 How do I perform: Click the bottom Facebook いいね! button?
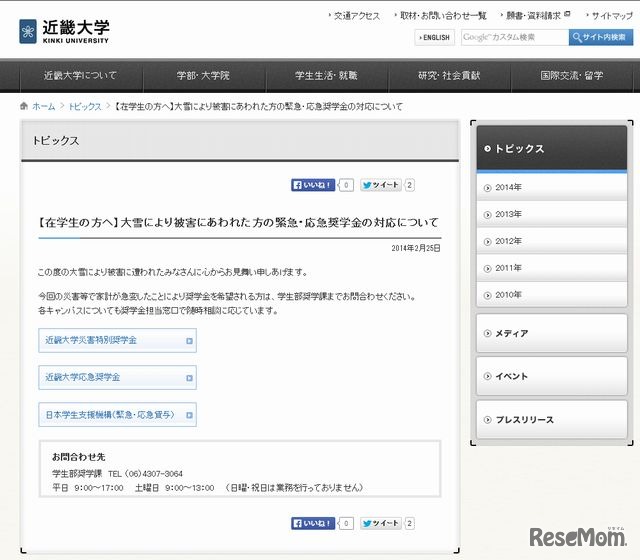pos(313,523)
